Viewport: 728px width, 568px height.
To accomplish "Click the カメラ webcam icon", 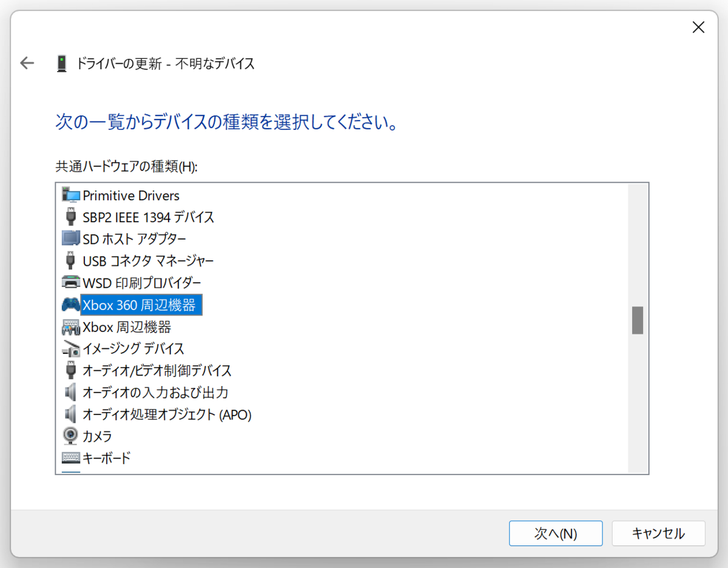I will pos(71,436).
